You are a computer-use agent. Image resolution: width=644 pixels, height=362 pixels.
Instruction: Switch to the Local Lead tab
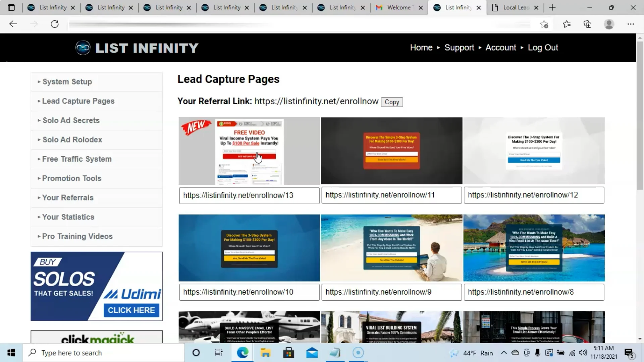click(515, 7)
